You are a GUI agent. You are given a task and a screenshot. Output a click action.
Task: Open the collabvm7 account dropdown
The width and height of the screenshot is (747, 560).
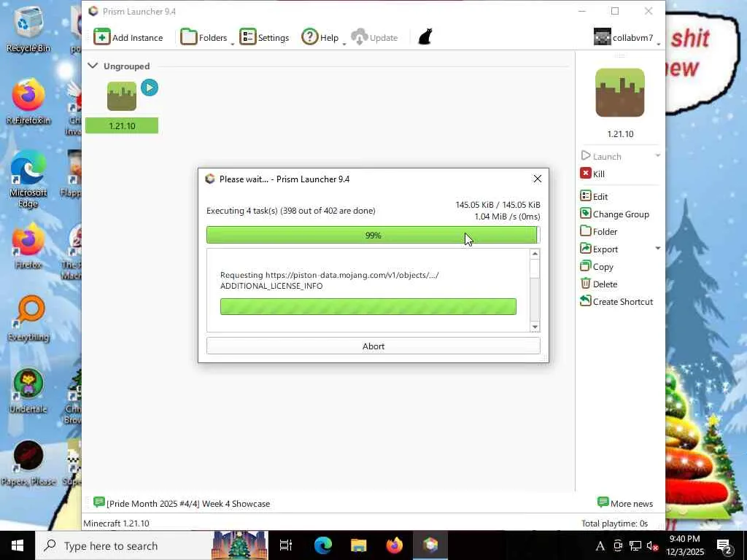click(x=627, y=38)
